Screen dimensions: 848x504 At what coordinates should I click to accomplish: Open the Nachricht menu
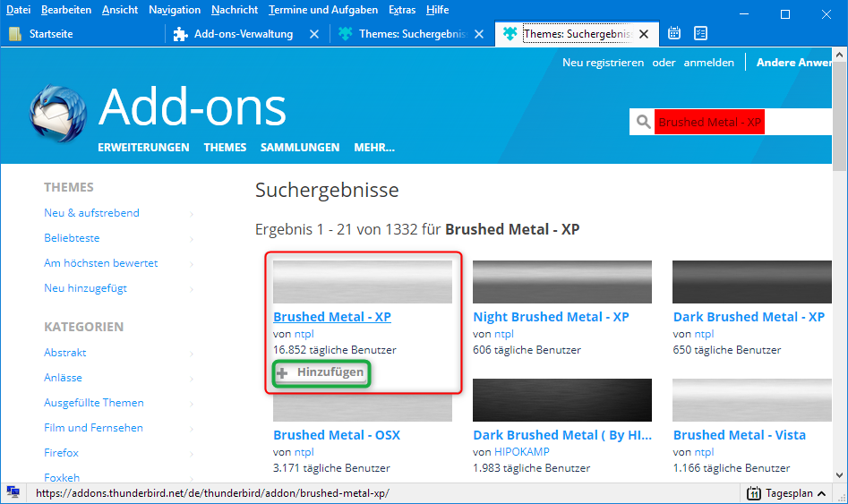coord(235,10)
